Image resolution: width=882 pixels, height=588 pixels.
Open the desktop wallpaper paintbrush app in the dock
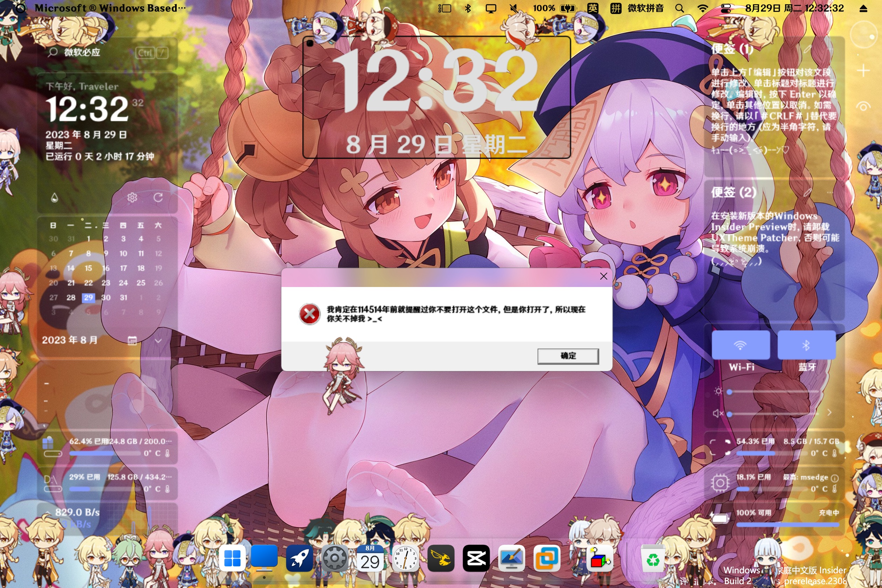click(511, 558)
